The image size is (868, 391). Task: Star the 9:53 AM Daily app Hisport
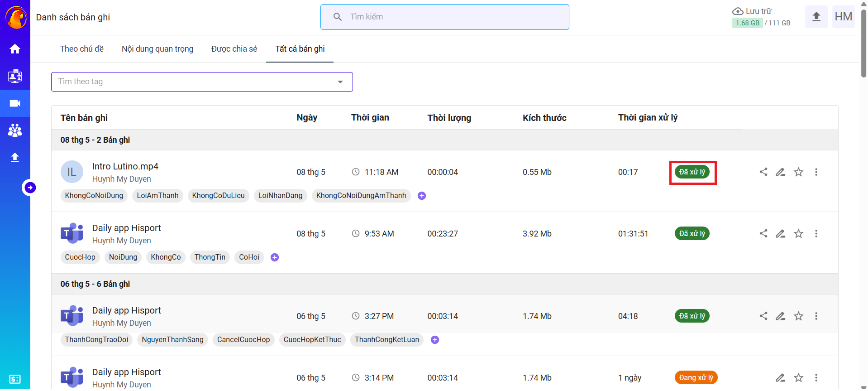(799, 233)
